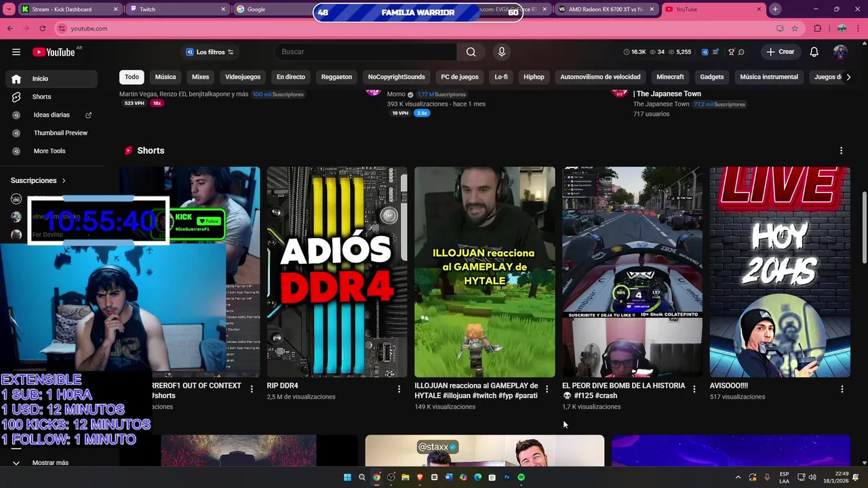Click the trophy icon in the header

731,52
